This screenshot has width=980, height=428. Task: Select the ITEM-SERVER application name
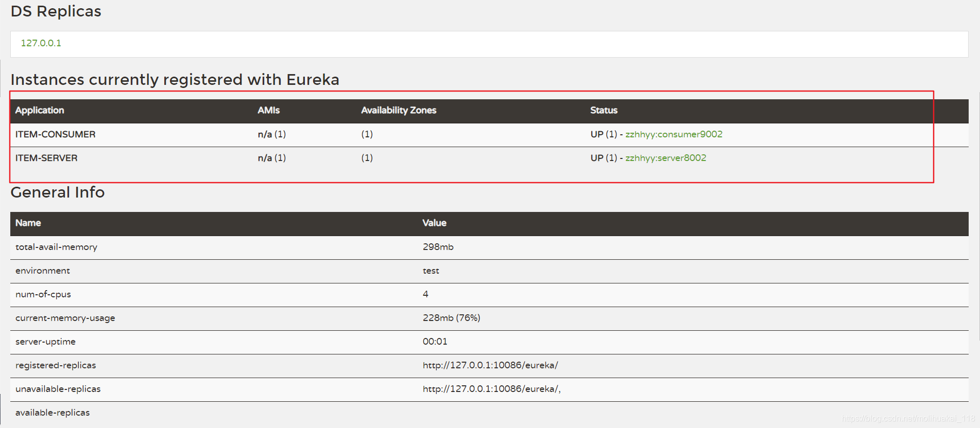click(46, 158)
